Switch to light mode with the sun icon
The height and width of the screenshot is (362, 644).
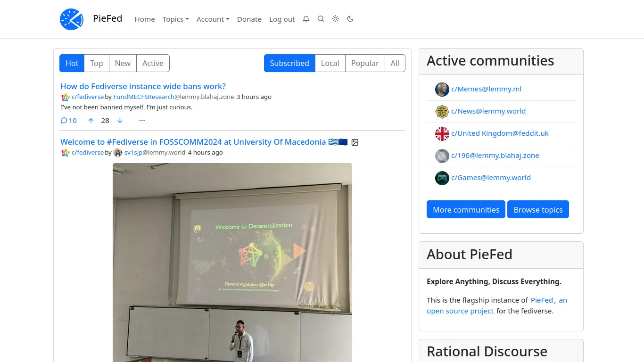(x=335, y=19)
